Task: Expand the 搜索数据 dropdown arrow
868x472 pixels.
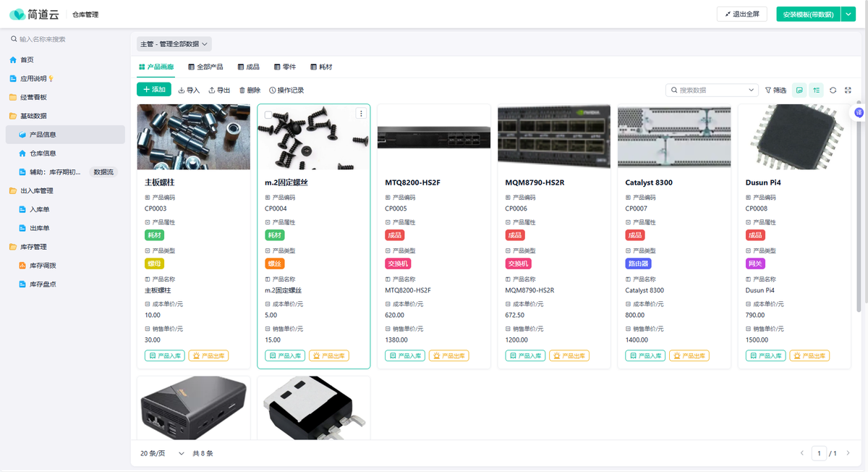Action: [x=751, y=90]
